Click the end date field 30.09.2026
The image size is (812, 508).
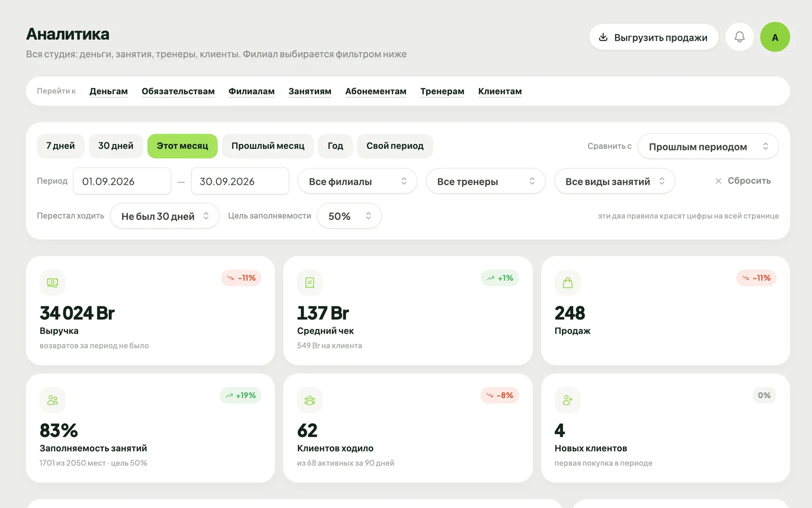[x=240, y=181]
